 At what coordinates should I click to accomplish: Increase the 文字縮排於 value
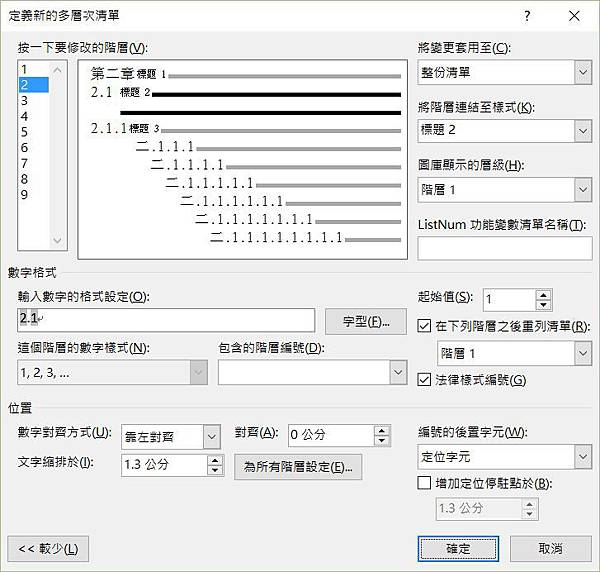click(x=215, y=460)
